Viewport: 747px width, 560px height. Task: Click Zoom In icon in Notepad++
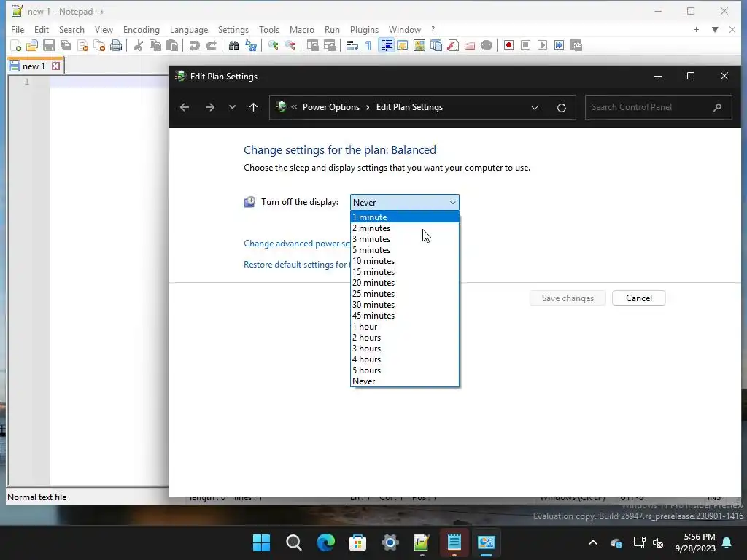point(273,45)
